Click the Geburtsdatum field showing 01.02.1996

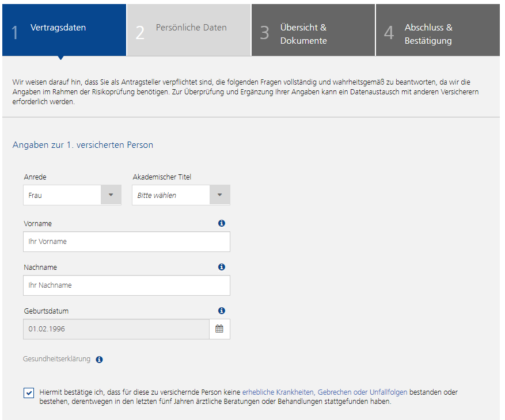[116, 329]
